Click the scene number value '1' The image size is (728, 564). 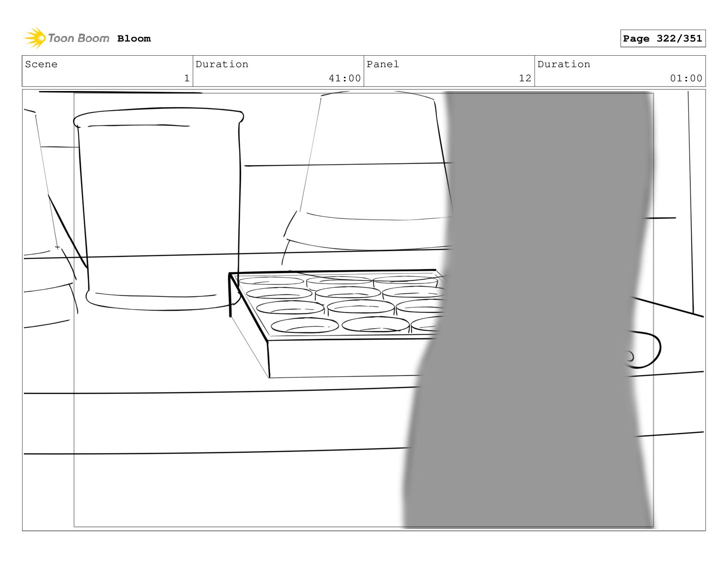click(x=187, y=78)
